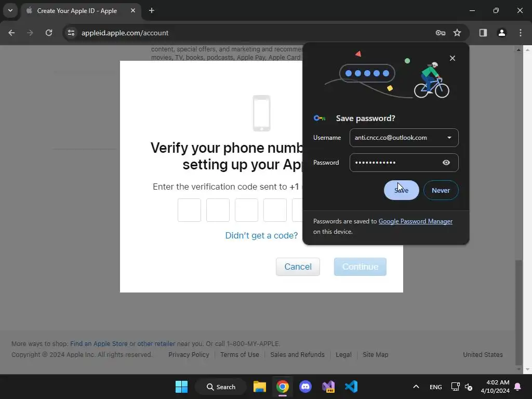Open the Terms of Use footer link
The image size is (532, 399).
(x=240, y=354)
